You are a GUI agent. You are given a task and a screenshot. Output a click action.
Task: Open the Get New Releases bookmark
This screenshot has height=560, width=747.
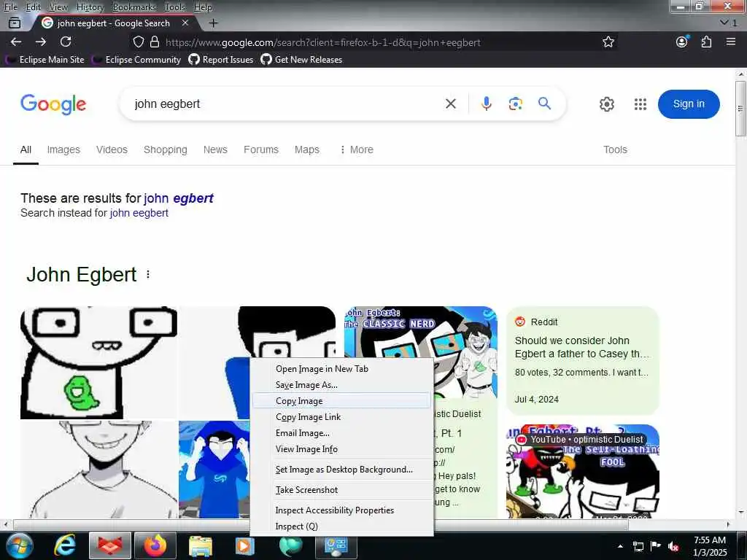point(301,60)
